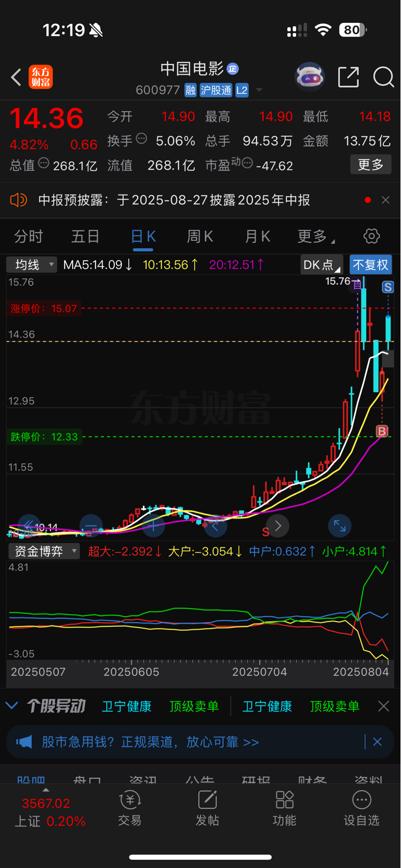Move chart left with arrow button
This screenshot has width=401, height=868.
(x=215, y=525)
